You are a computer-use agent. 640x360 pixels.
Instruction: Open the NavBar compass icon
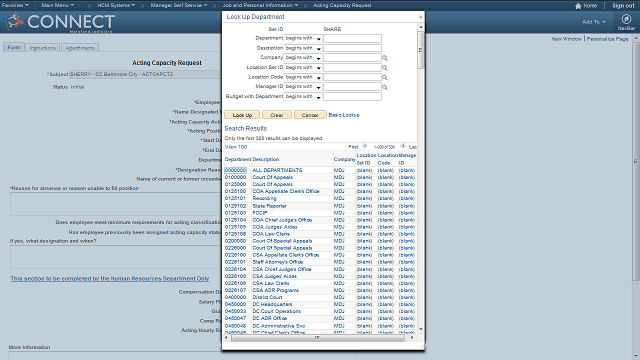coord(626,20)
